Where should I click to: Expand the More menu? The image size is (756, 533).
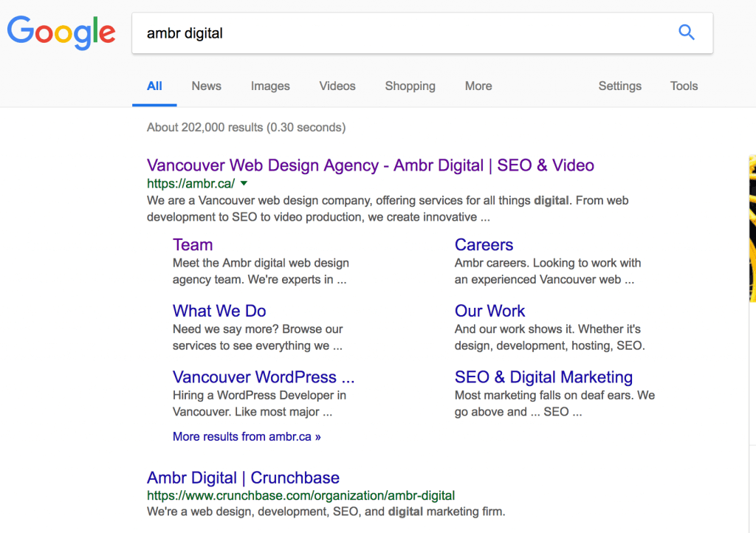478,86
